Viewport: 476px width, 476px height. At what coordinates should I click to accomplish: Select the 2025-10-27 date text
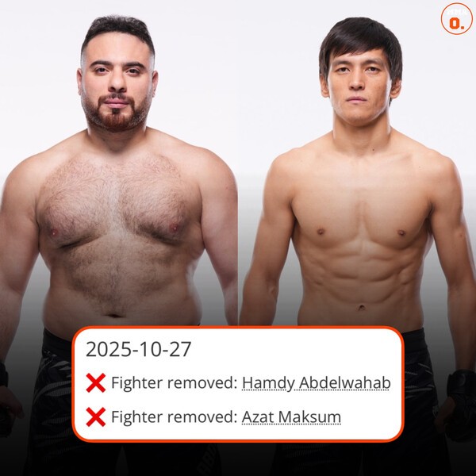coord(138,349)
